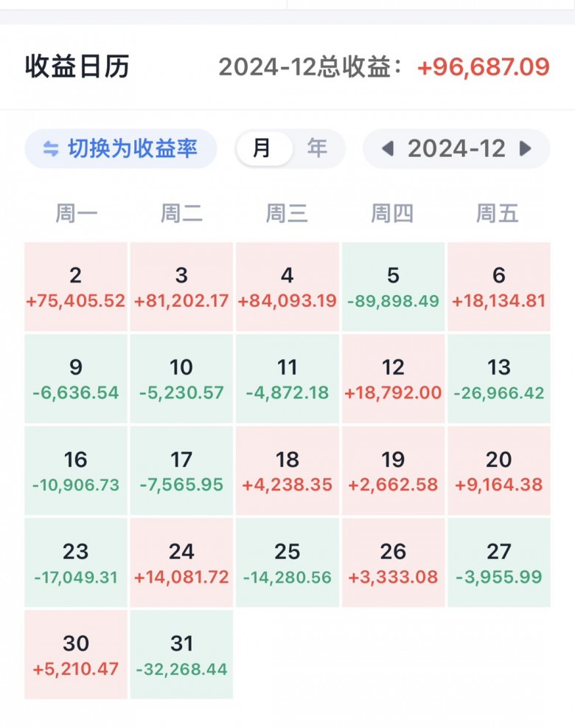Tap the total earnings +96,687.09 value
The height and width of the screenshot is (728, 575).
coord(484,67)
